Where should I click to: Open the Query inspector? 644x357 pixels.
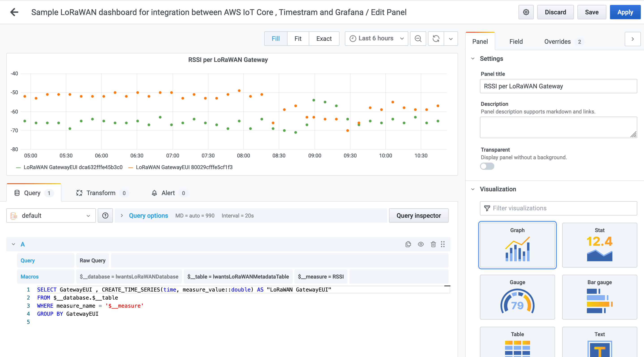pos(419,216)
